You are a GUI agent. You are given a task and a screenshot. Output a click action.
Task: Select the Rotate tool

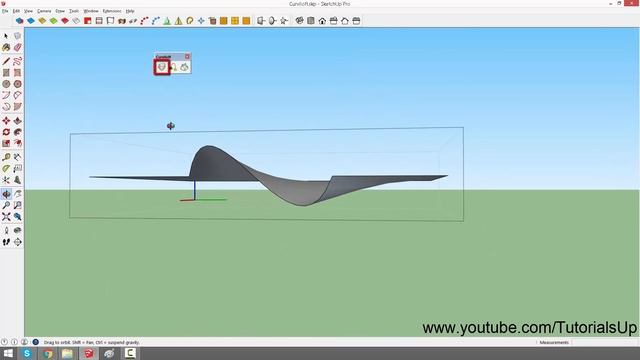(6, 132)
